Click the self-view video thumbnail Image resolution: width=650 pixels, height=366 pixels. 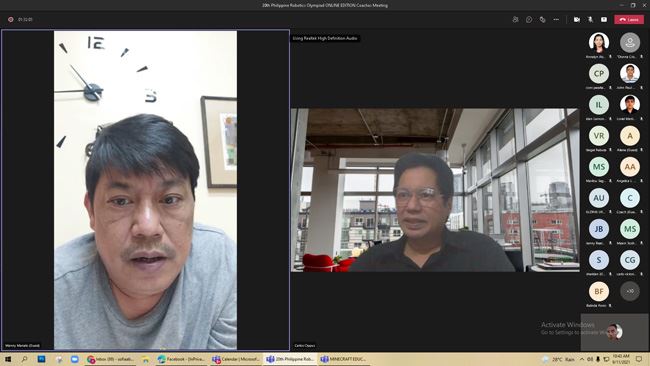click(x=614, y=332)
